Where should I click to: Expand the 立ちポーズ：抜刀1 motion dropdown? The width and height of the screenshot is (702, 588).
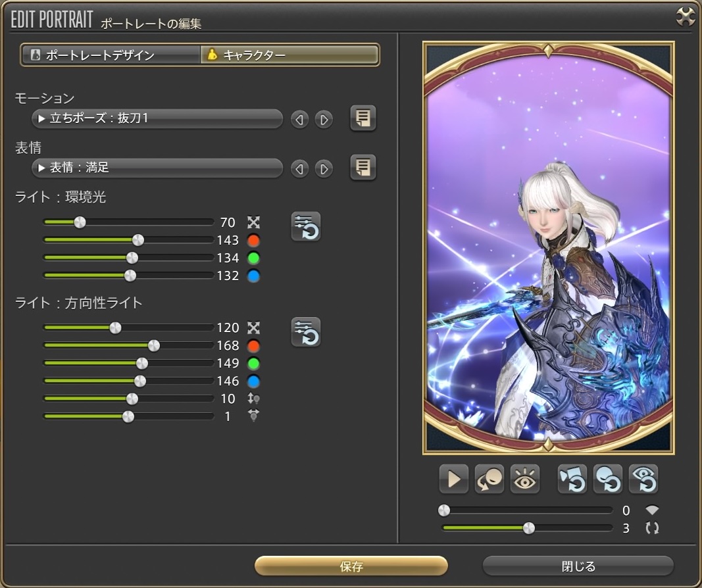(x=157, y=119)
